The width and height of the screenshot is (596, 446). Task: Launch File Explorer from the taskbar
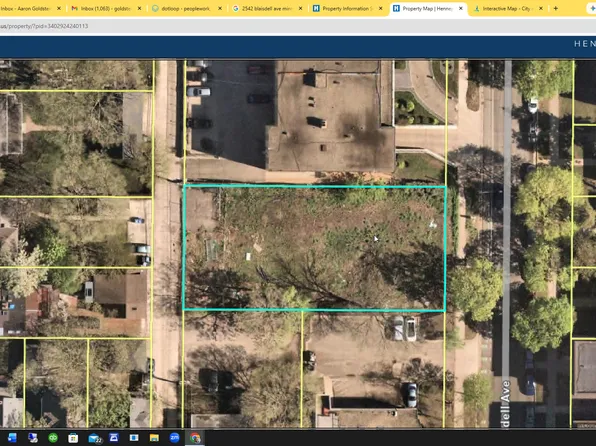[x=154, y=438]
